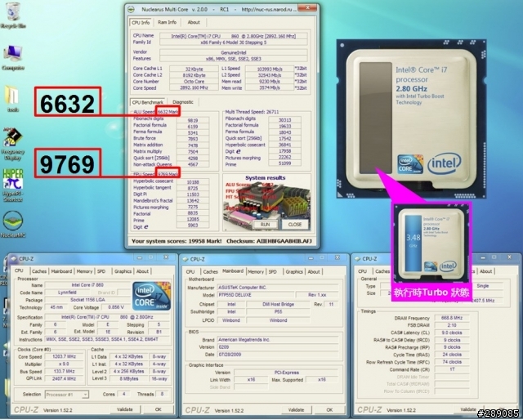Click OK in left CPU-Z window
The width and height of the screenshot is (523, 420).
tap(159, 409)
